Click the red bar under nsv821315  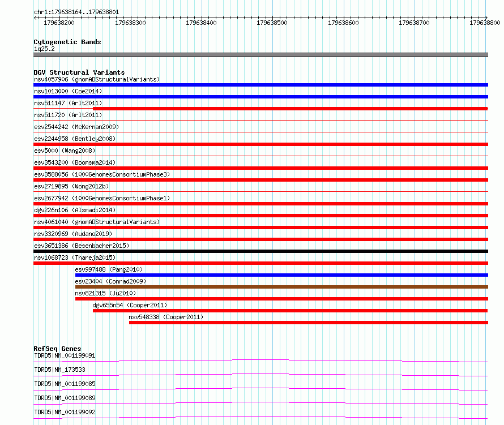point(281,299)
